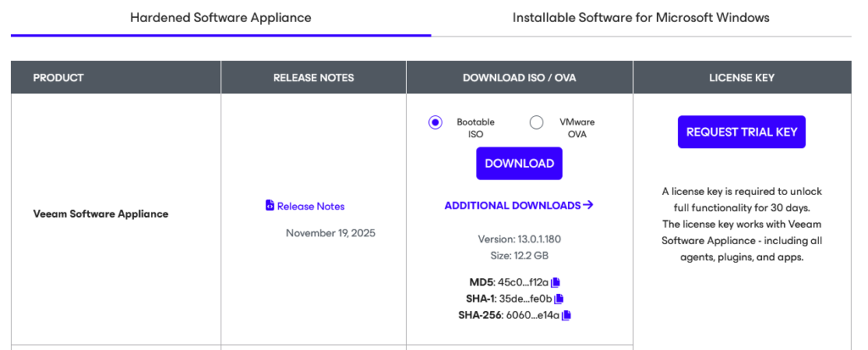Copy the SHA-1 checksum using its copy icon
Viewport: 868px width, 350px height.
tap(559, 298)
